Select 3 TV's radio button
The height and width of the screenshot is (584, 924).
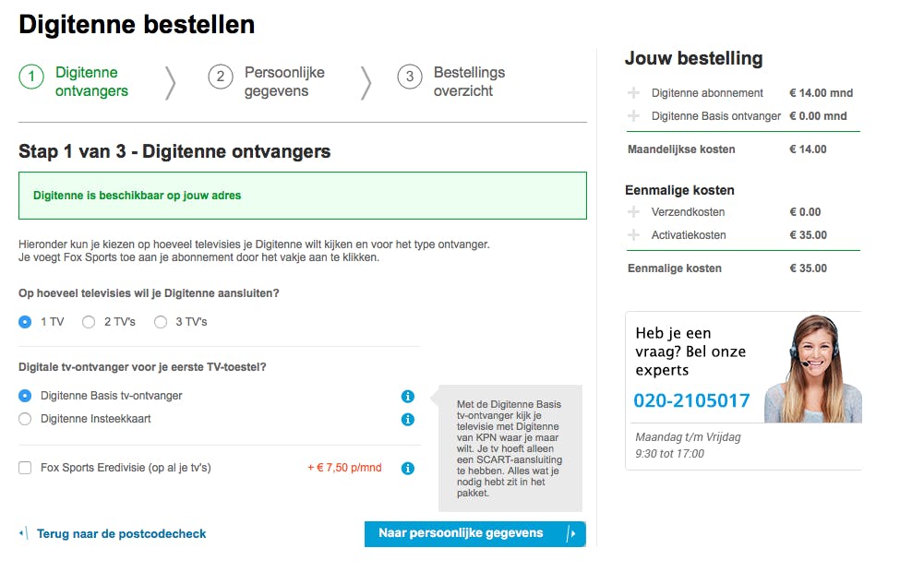(x=161, y=322)
